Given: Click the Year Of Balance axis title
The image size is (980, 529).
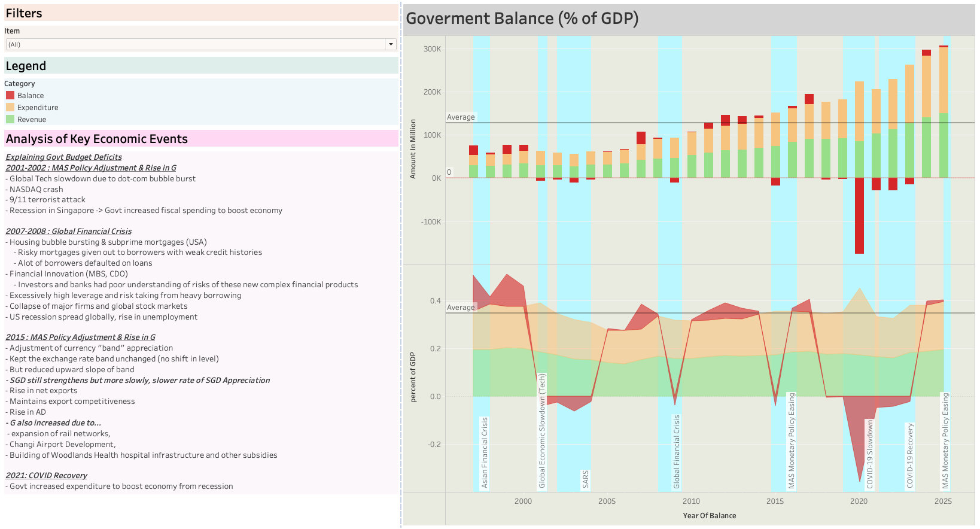Looking at the screenshot, I should point(709,516).
